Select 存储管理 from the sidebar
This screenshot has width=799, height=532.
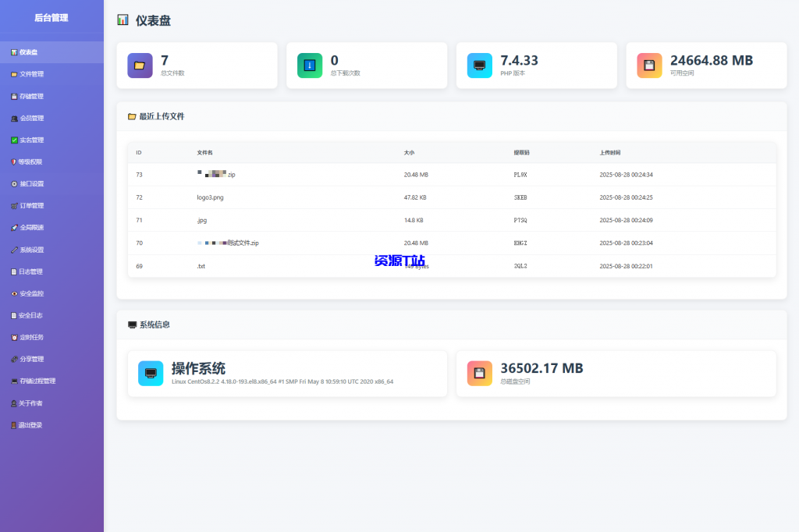click(35, 96)
